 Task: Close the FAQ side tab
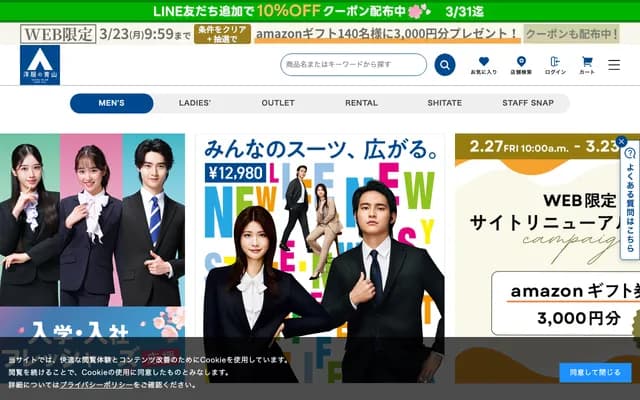tap(621, 142)
